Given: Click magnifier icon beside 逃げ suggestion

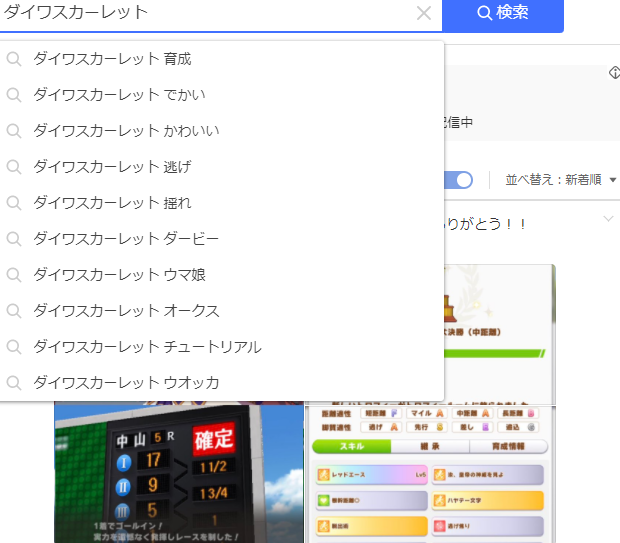Looking at the screenshot, I should pyautogui.click(x=14, y=167).
